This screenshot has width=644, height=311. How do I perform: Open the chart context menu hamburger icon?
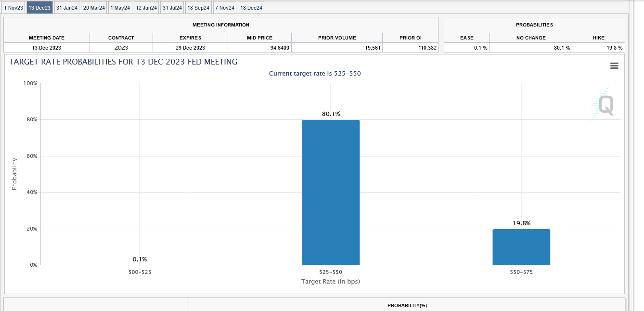pos(614,66)
